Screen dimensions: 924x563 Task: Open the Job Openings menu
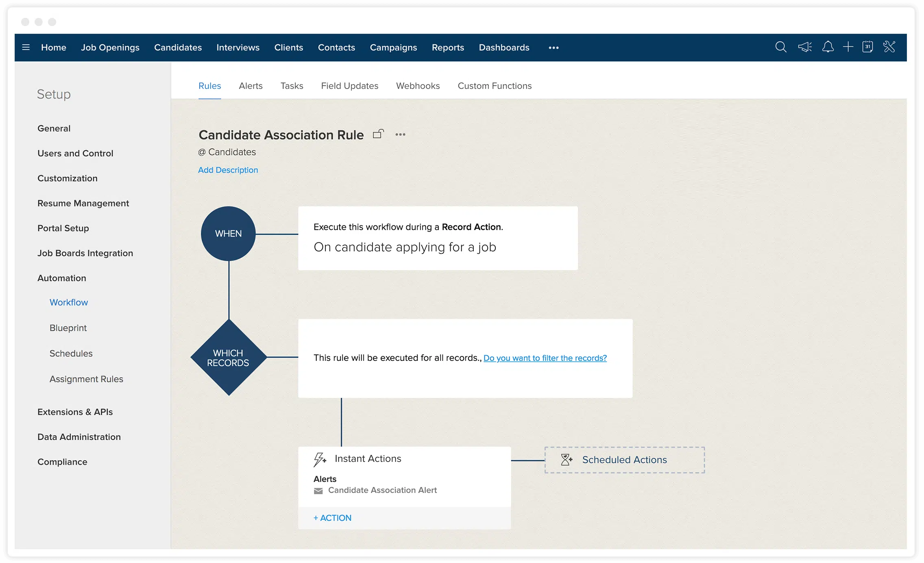pos(110,47)
